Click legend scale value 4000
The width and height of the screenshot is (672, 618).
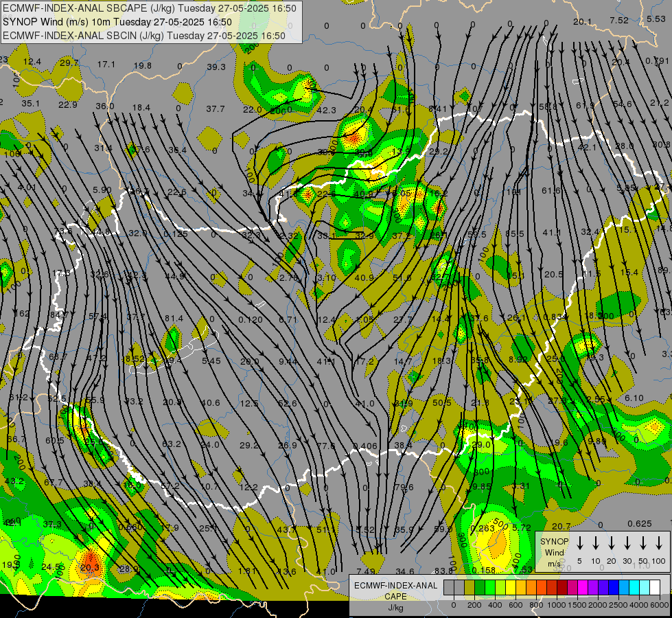[x=639, y=605]
